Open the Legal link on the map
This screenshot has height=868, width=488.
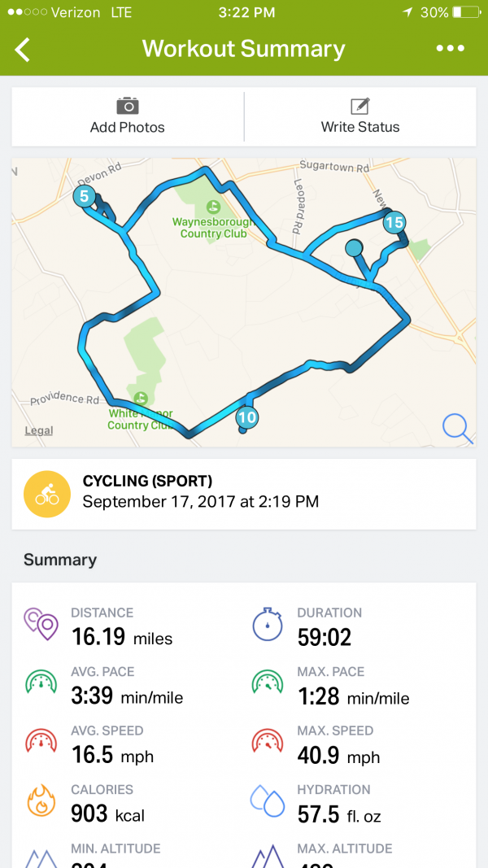pos(39,430)
